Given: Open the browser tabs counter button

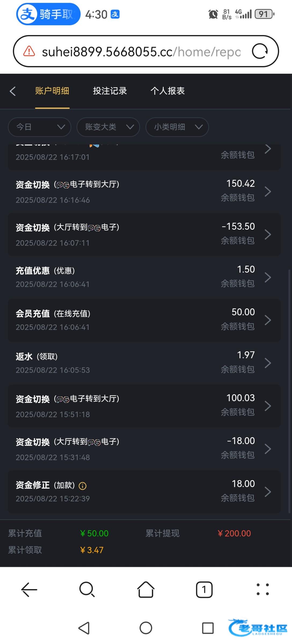Looking at the screenshot, I should click(204, 590).
